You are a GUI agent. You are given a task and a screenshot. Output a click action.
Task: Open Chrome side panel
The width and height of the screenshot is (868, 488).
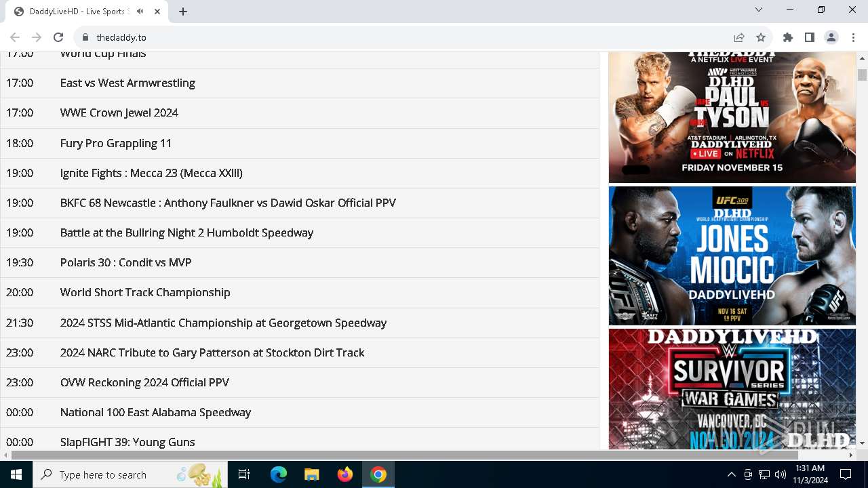click(810, 37)
